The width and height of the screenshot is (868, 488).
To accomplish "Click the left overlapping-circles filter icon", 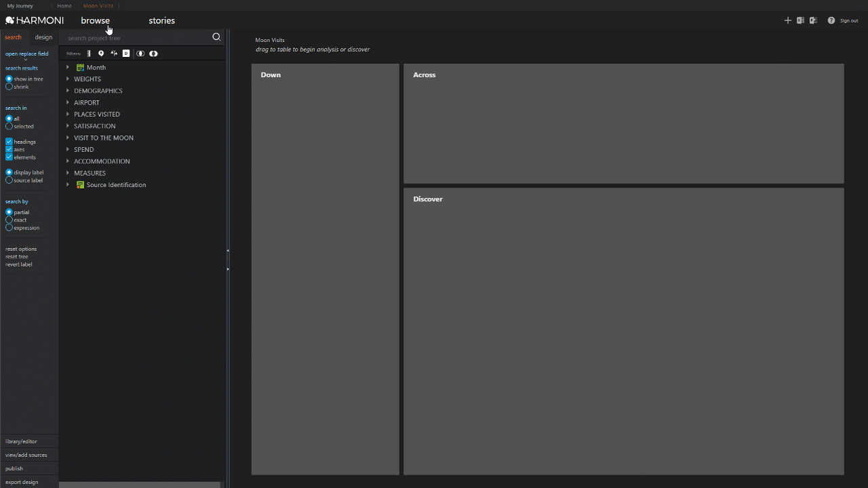I will (x=140, y=54).
